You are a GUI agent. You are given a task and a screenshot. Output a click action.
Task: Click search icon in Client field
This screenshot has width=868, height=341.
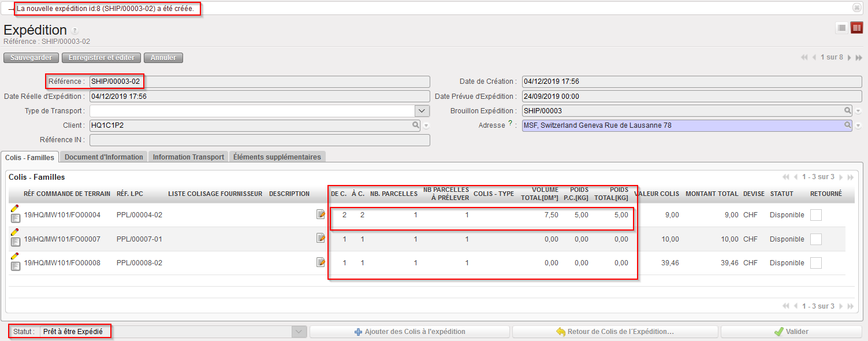[416, 125]
